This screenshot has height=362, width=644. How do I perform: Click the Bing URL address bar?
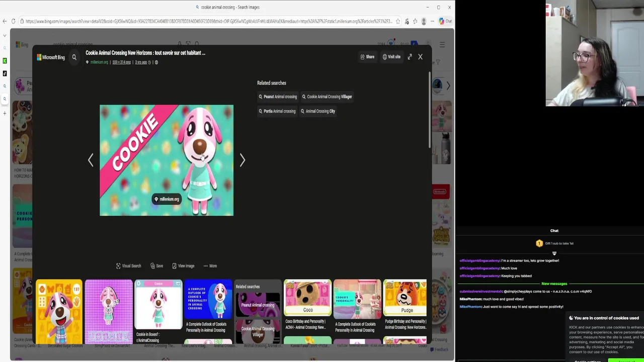point(209,21)
